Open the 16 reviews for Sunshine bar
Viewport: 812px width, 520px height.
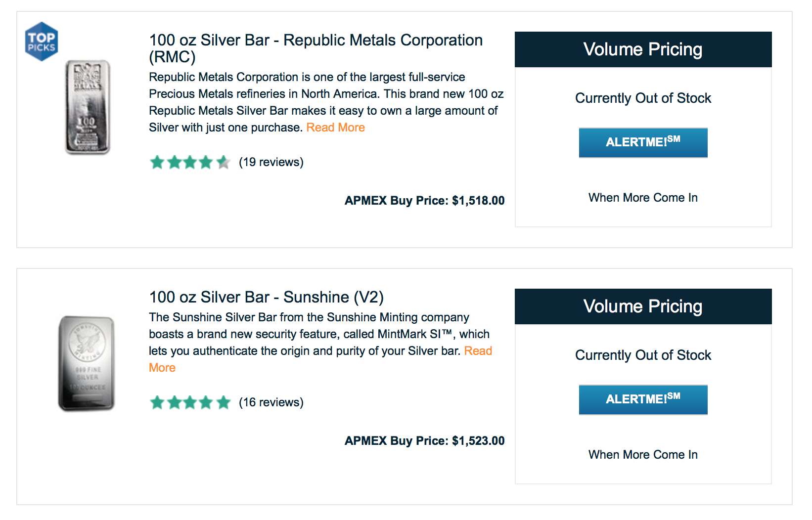click(x=271, y=402)
